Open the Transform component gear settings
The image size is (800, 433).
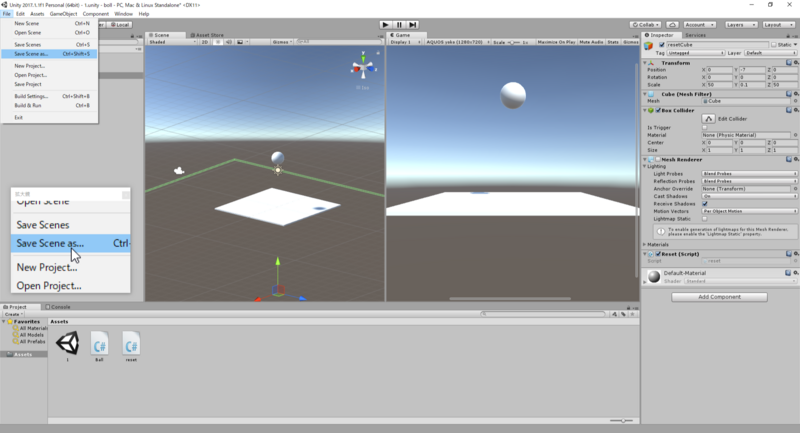[x=796, y=63]
